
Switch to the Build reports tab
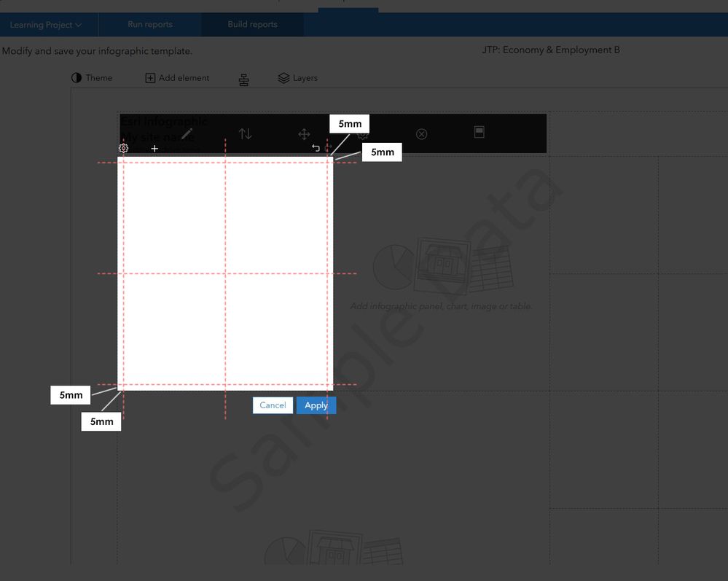pyautogui.click(x=252, y=24)
